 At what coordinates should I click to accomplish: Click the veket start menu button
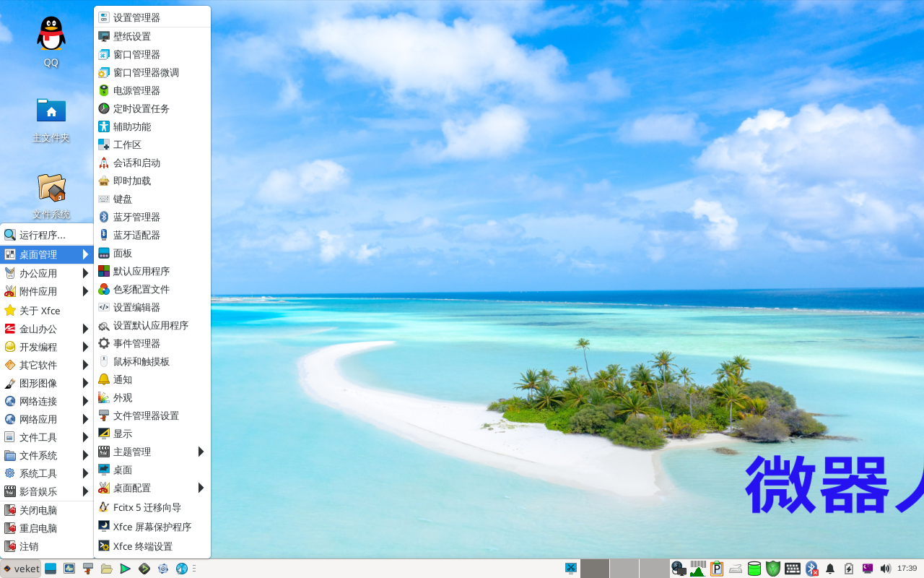21,569
